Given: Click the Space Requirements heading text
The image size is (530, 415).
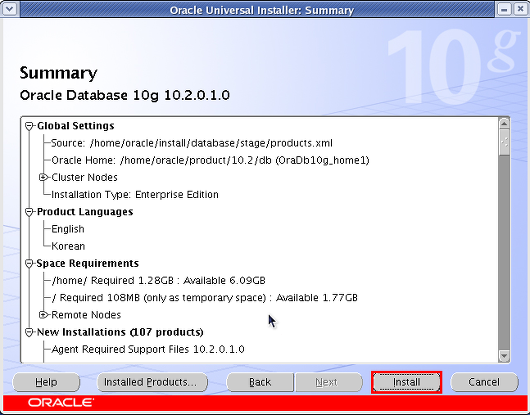Looking at the screenshot, I should pyautogui.click(x=88, y=263).
